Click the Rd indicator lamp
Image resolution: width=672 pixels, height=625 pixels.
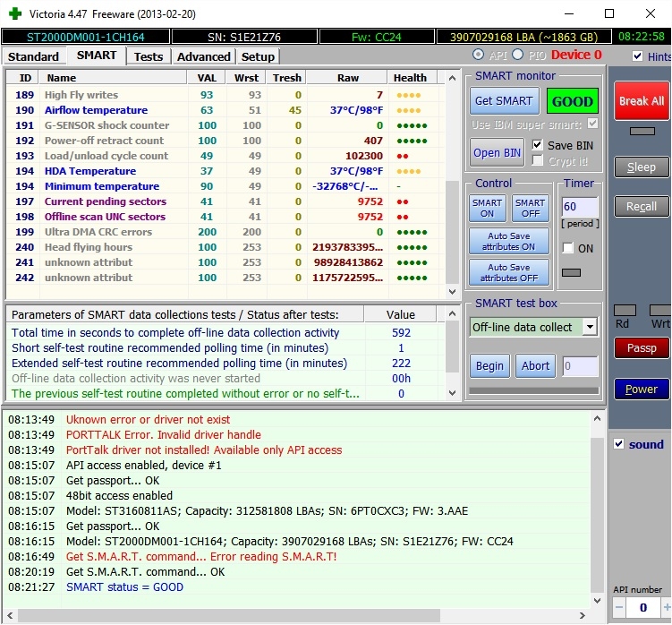tap(625, 310)
